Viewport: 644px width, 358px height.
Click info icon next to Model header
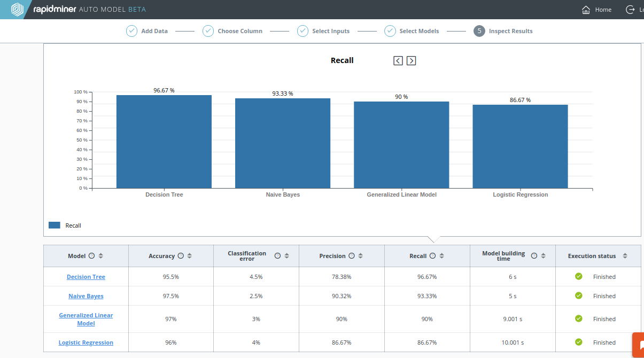[91, 256]
